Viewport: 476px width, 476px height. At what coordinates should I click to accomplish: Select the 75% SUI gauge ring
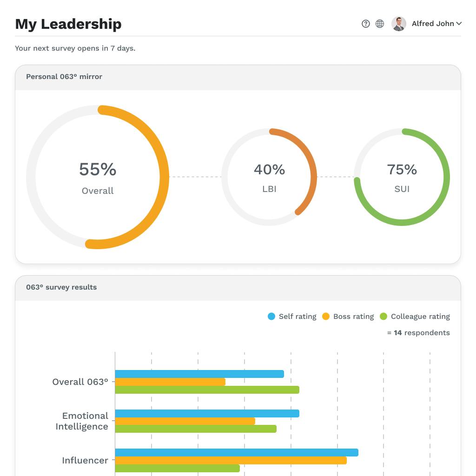coord(402,177)
